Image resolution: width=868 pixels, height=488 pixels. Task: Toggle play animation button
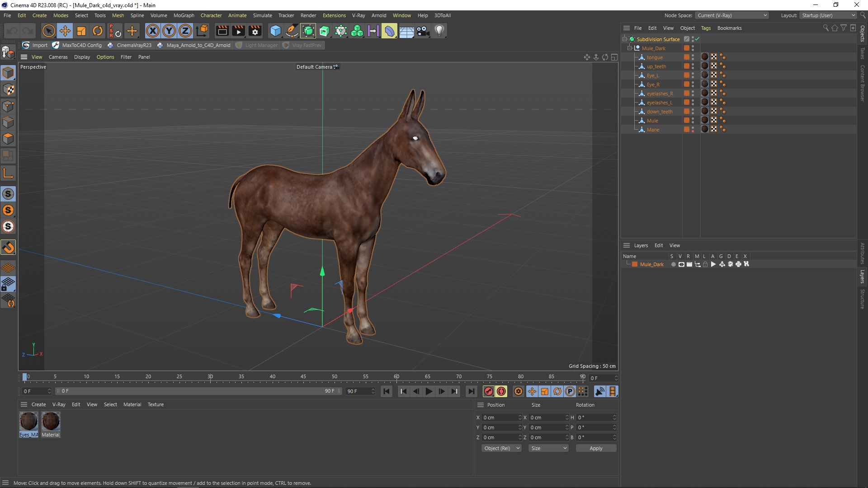pos(429,391)
